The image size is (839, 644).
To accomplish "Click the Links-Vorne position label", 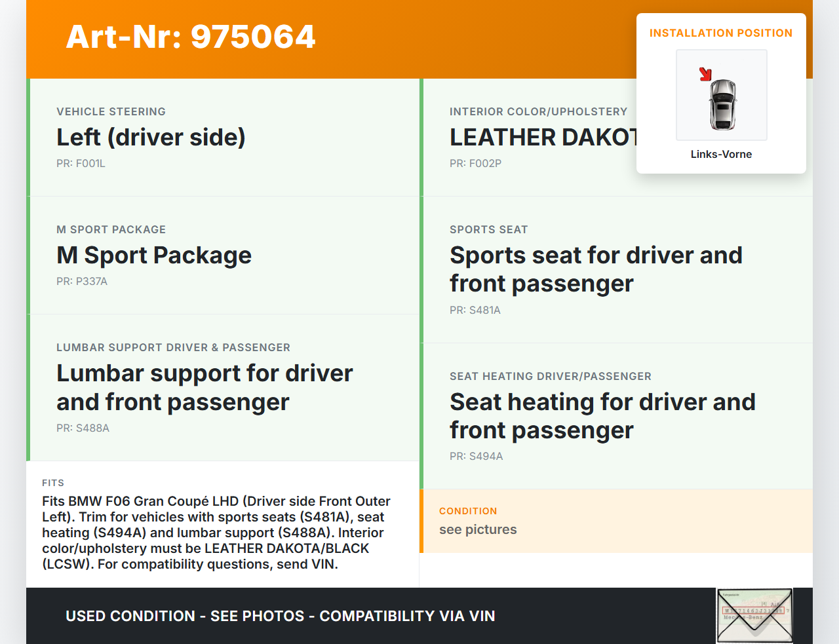I will 721,155.
